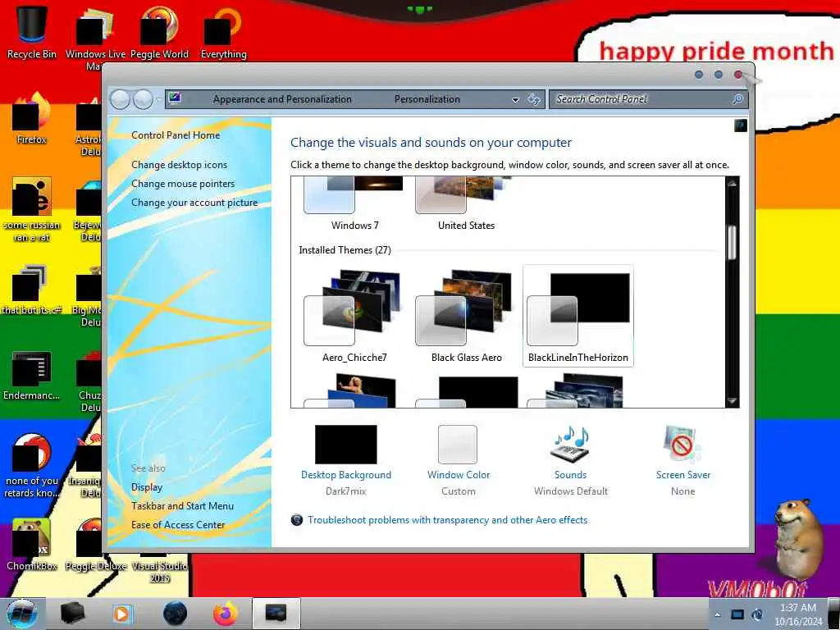Viewport: 840px width, 630px height.
Task: Click the Forward navigation button
Action: (x=143, y=99)
